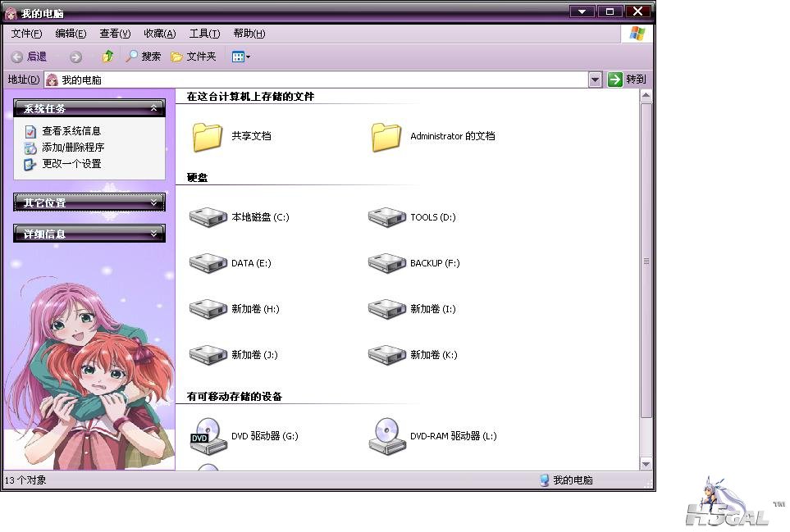The height and width of the screenshot is (532, 790).
Task: Open the 收藏(A) menu
Action: pos(160,34)
